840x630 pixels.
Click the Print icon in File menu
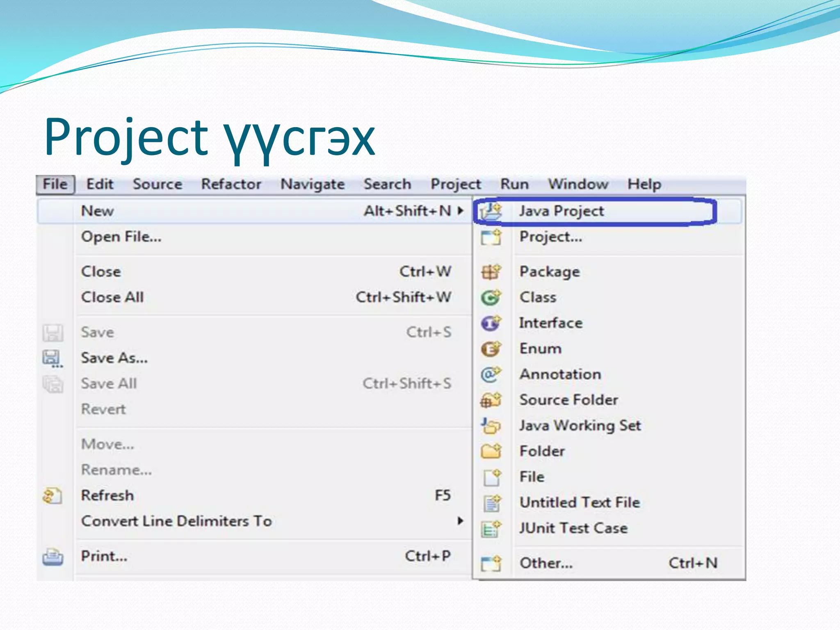coord(52,557)
